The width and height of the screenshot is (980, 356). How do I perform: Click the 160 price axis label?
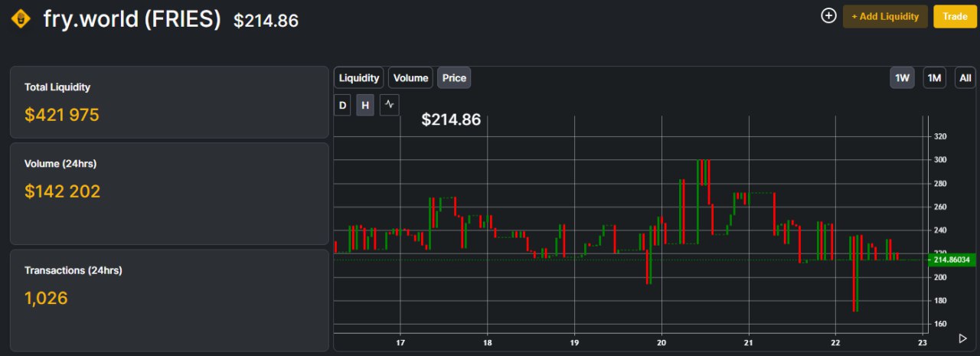tap(941, 324)
